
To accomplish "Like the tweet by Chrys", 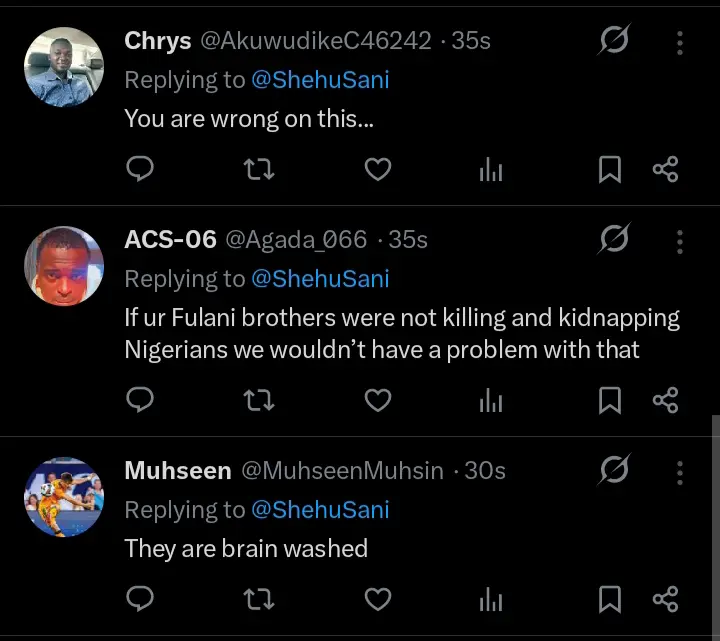I will click(x=377, y=170).
